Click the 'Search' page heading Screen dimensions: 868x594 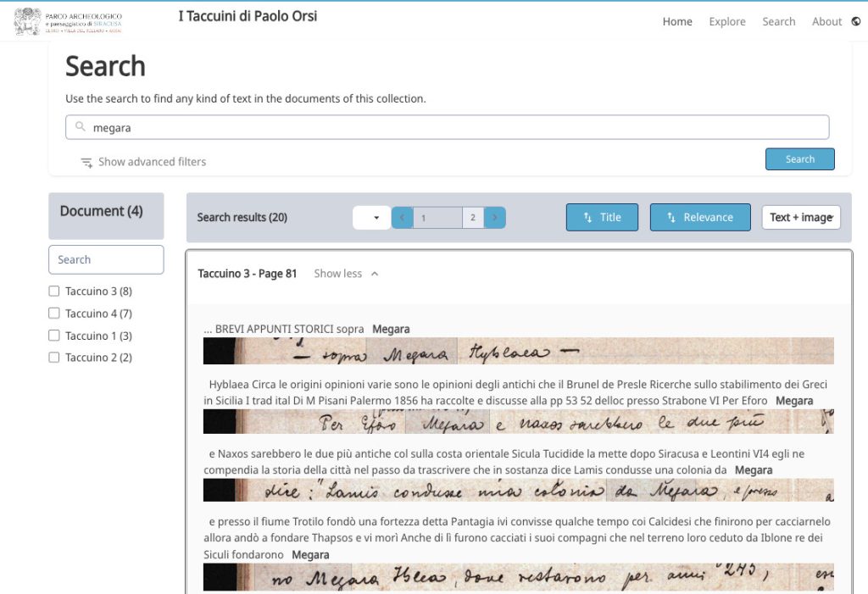tap(105, 66)
